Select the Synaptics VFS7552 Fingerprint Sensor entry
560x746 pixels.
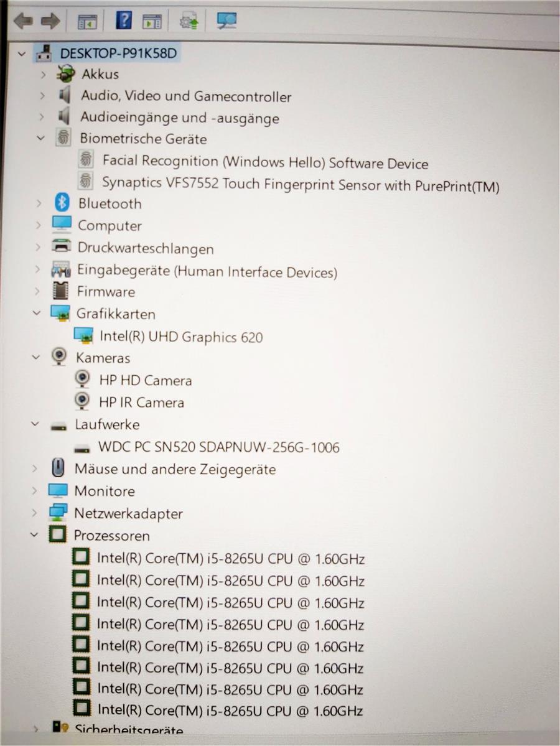coord(301,184)
